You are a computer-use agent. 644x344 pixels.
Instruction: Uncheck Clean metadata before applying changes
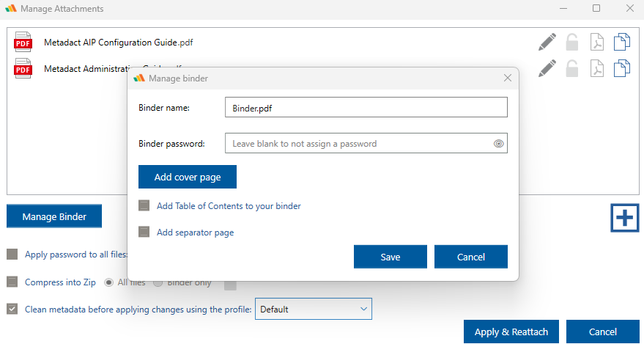12,309
